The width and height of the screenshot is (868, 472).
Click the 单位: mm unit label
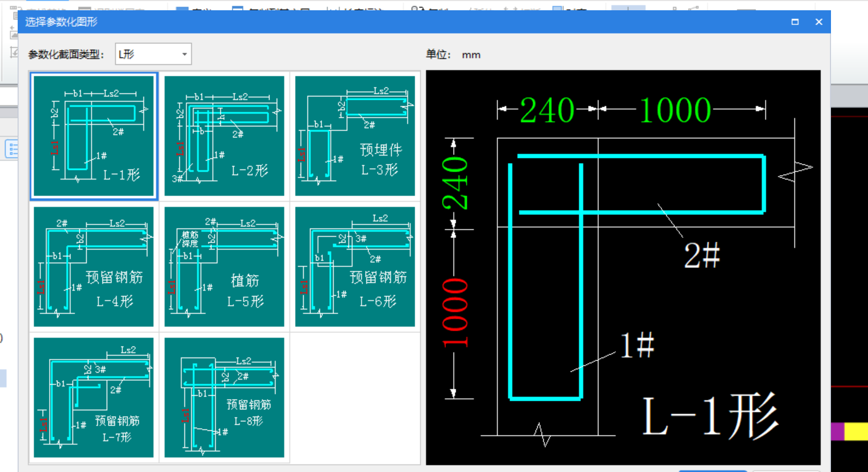tap(453, 55)
